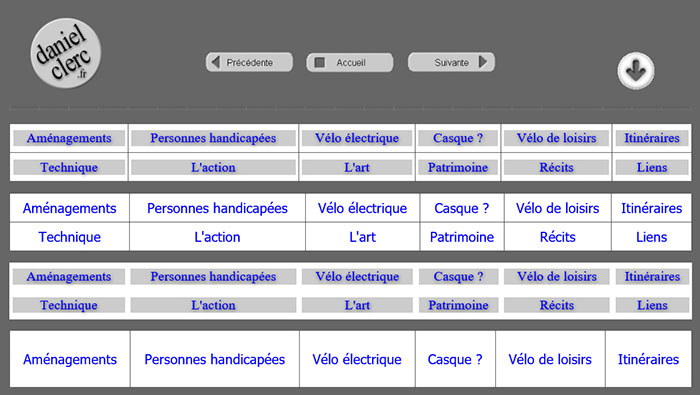Screen dimensions: 700x395
Task: Go to next page with Suivante
Action: 451,62
